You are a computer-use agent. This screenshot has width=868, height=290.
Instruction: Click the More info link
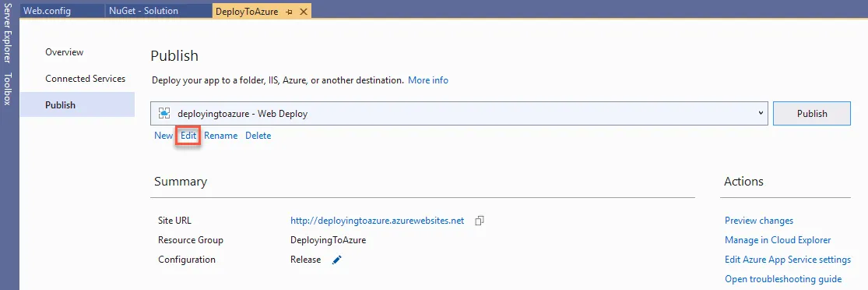coord(428,80)
